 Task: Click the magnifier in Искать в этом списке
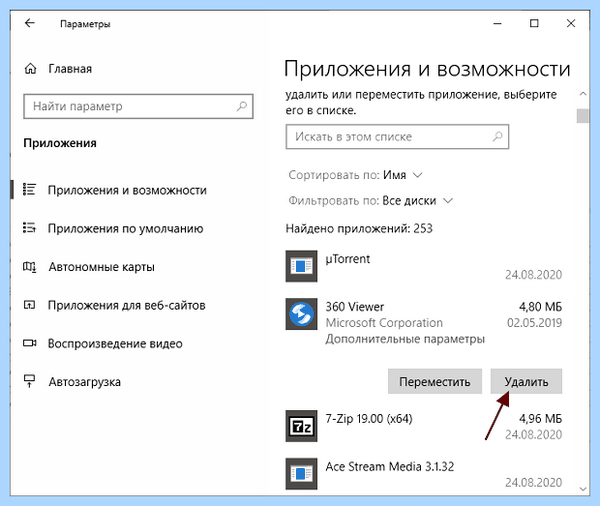click(x=497, y=136)
